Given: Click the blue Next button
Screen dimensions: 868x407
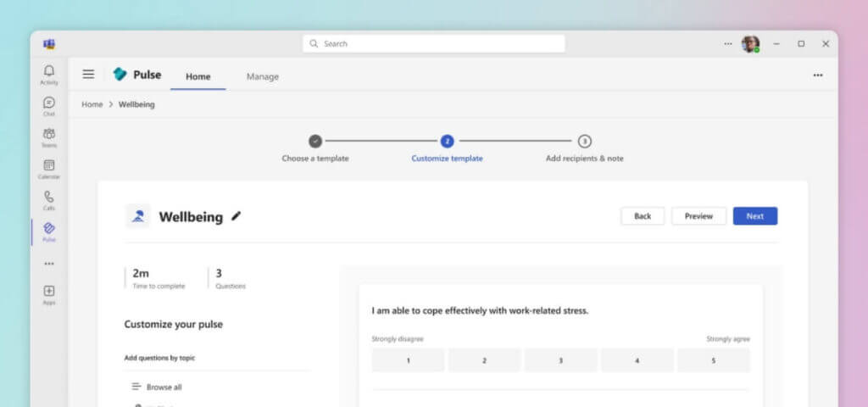Looking at the screenshot, I should coord(755,216).
